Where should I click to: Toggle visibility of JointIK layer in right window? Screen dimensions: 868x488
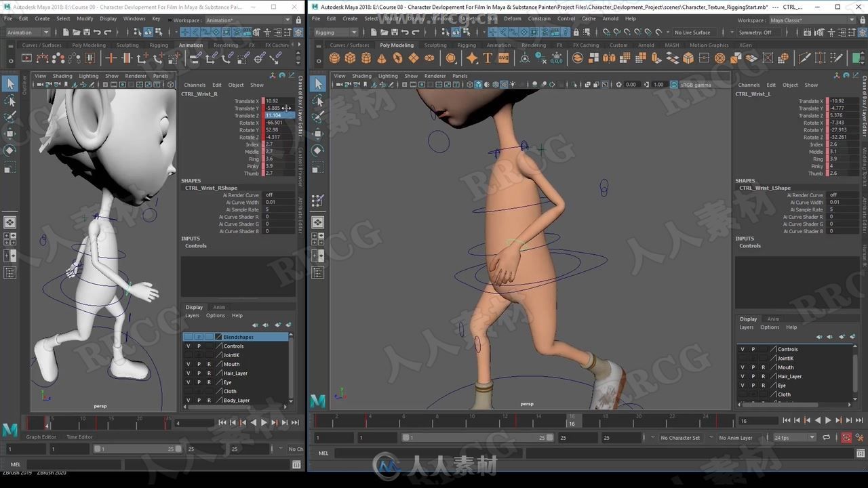tap(742, 358)
